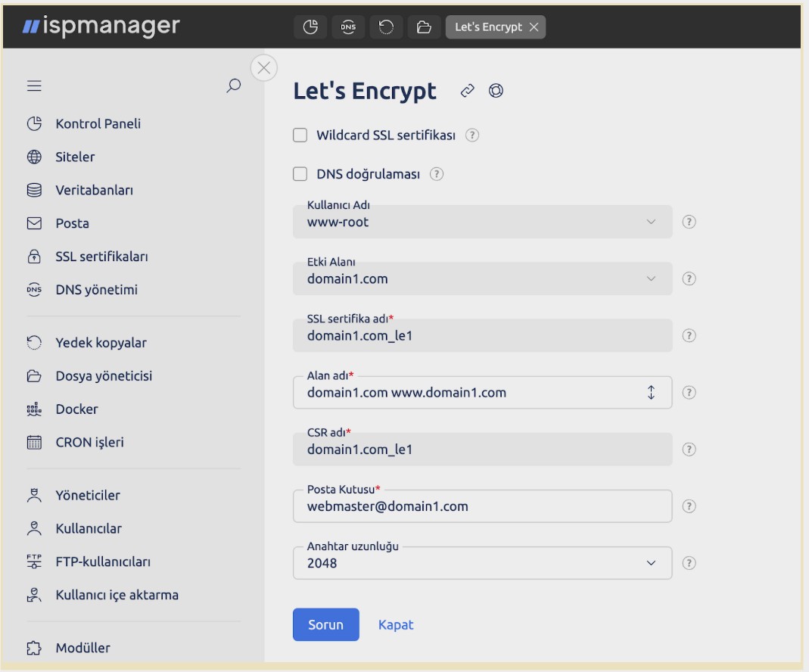Open file manager folder icon in top toolbar

click(x=424, y=26)
